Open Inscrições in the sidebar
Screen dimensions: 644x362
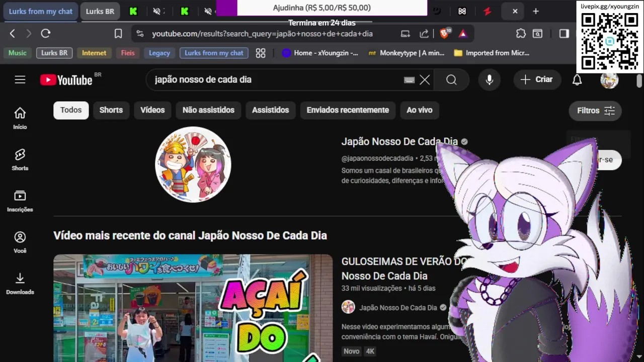[20, 201]
